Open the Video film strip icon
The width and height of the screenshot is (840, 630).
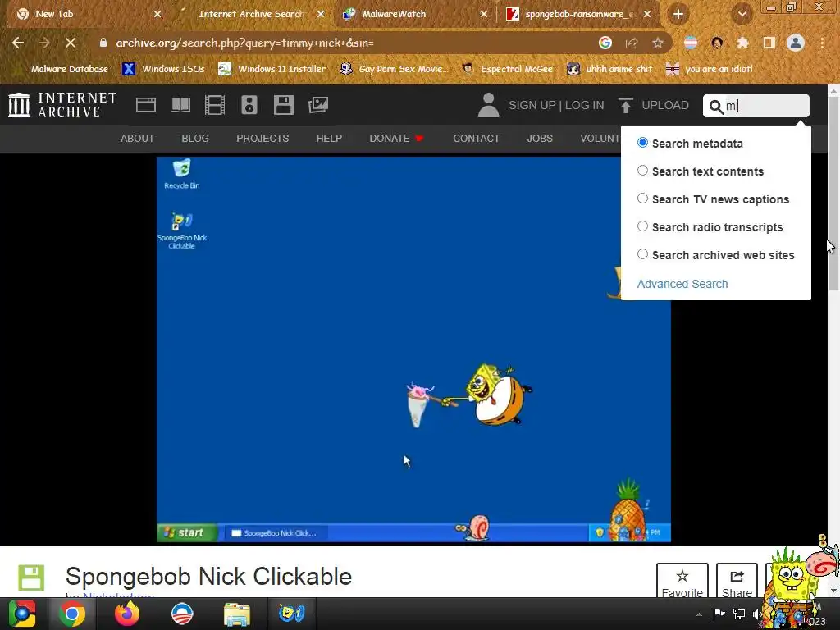(215, 105)
